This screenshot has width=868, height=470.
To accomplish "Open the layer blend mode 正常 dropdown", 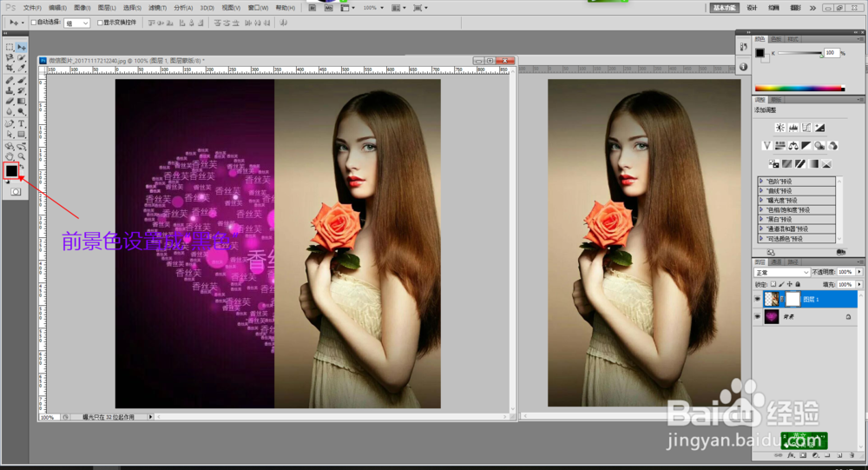I will pyautogui.click(x=782, y=272).
